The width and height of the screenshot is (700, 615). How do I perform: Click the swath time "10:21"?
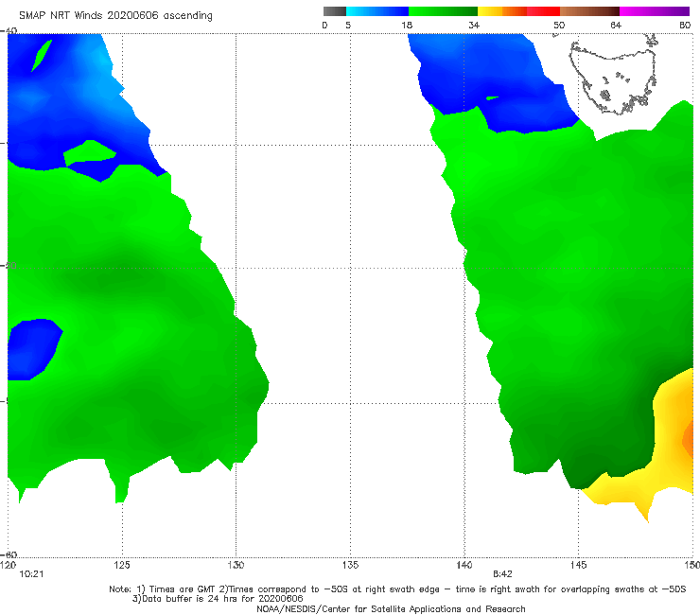click(x=31, y=574)
